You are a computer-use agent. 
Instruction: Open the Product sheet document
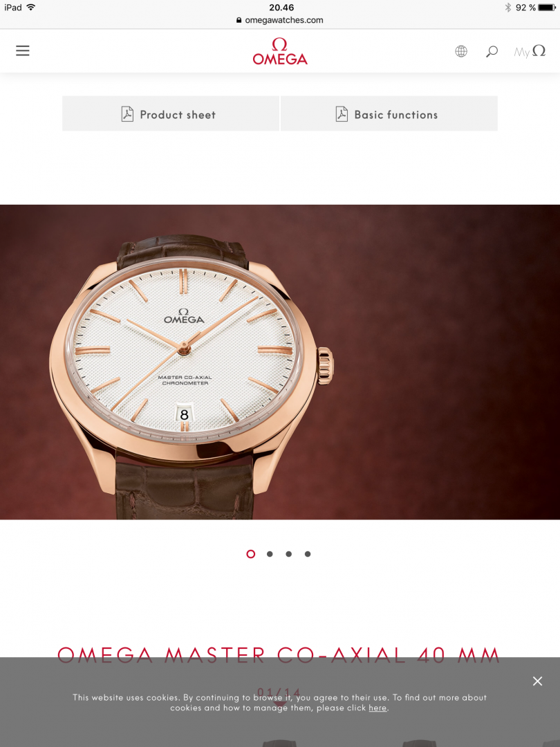click(x=171, y=113)
